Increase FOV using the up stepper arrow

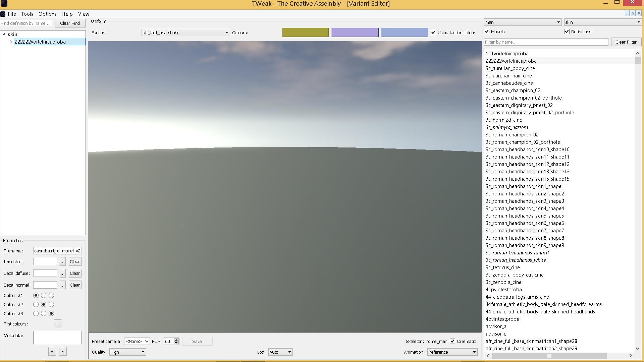176,340
